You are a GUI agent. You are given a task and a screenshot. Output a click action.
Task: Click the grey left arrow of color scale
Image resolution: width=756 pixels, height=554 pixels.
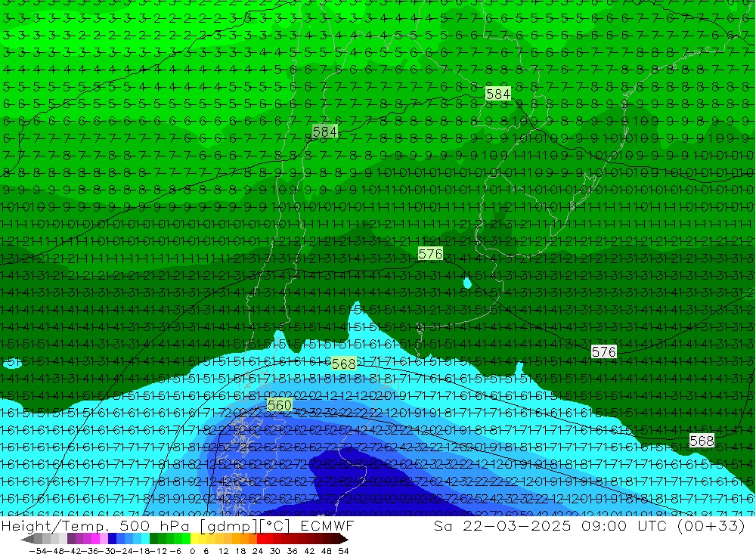coord(27,539)
